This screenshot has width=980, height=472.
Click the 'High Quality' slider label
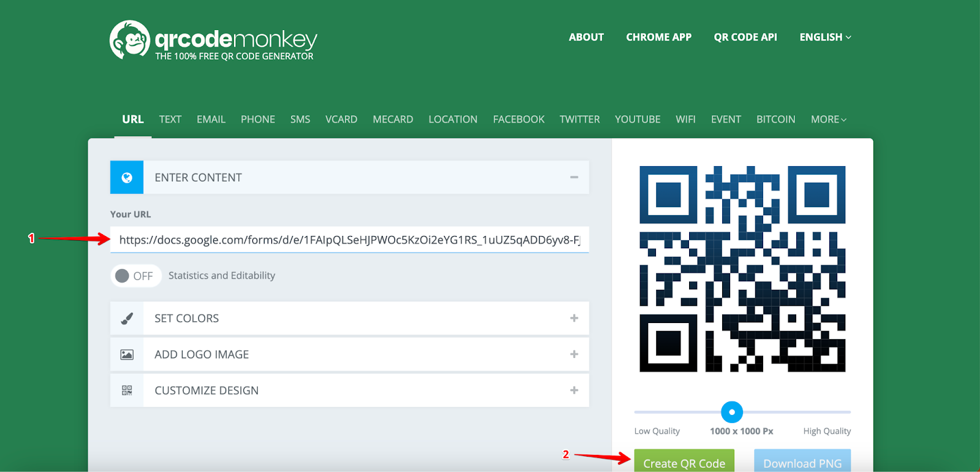(827, 431)
